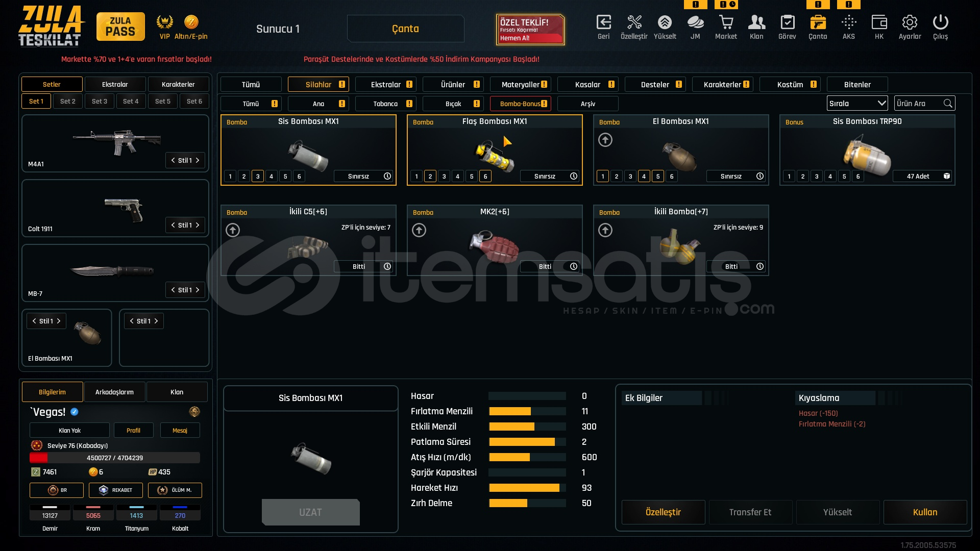This screenshot has height=551, width=980.
Task: Click the Transfer Et button
Action: [750, 512]
